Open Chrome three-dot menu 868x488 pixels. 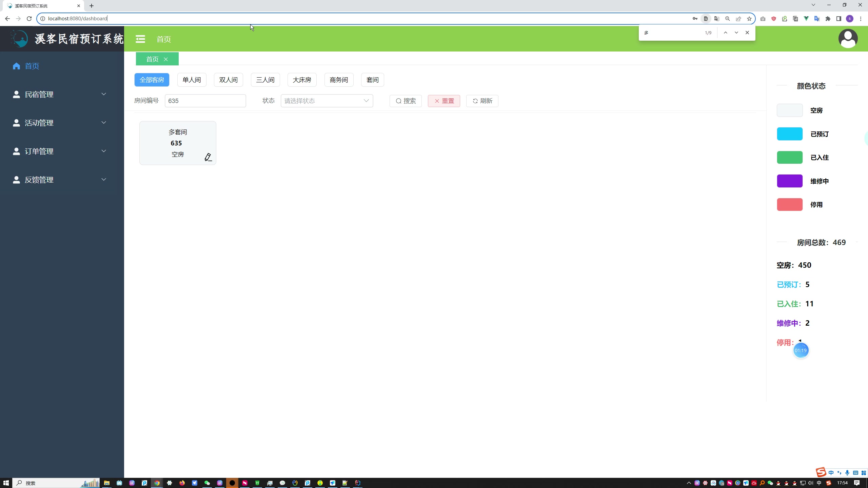coord(861,19)
